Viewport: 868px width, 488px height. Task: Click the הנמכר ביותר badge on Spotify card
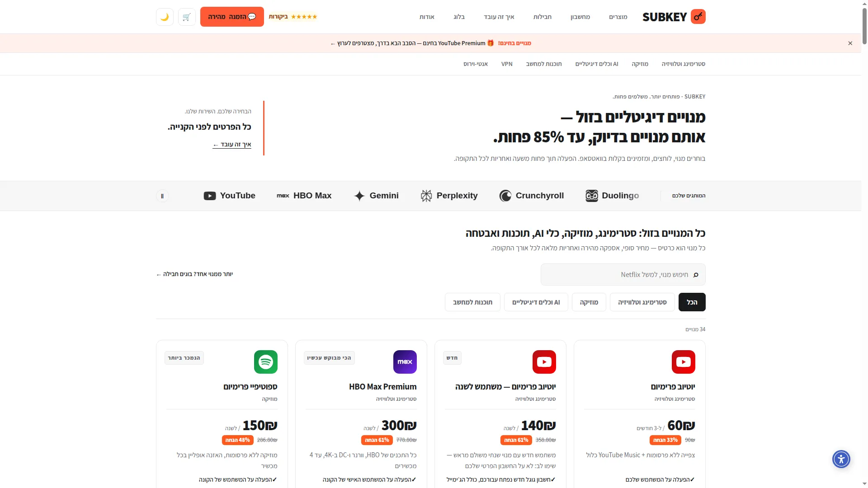pos(184,358)
